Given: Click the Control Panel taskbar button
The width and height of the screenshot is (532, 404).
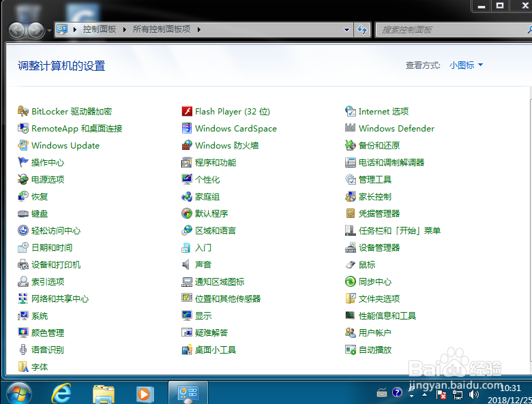Looking at the screenshot, I should (x=188, y=393).
